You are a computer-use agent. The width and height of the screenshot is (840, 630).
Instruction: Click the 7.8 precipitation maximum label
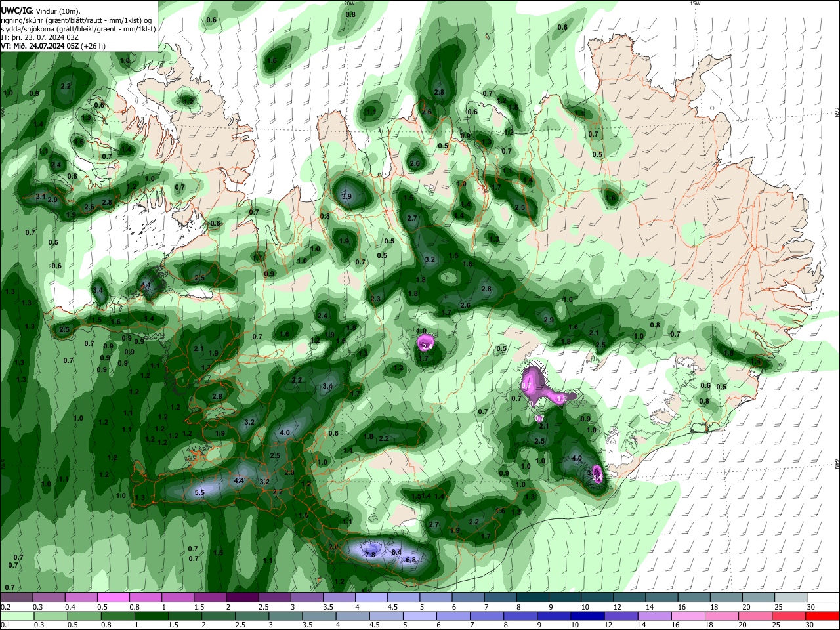[369, 555]
